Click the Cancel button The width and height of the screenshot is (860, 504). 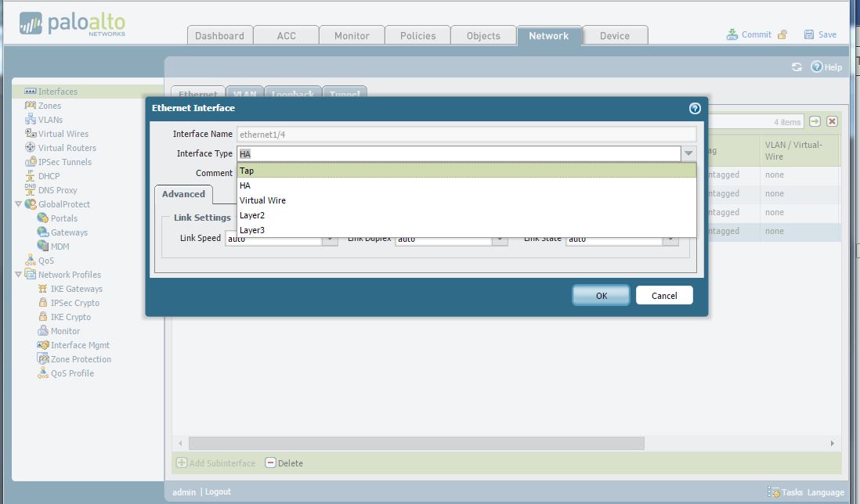[664, 295]
